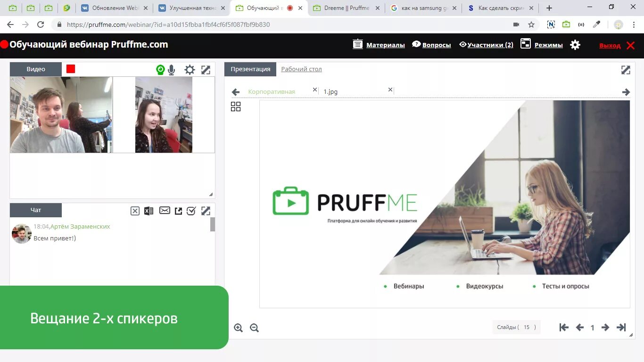Go to the previous slide

579,327
